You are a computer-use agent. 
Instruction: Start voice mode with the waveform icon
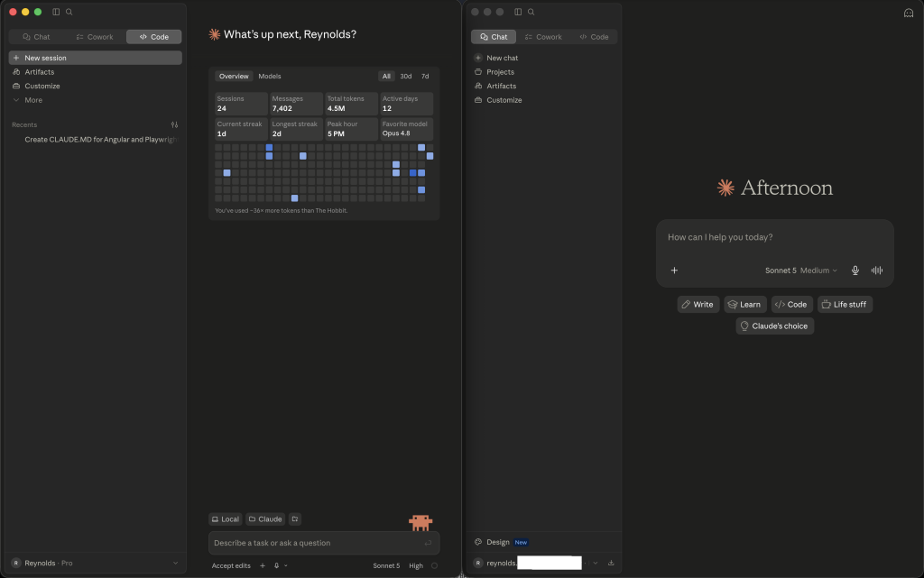tap(877, 271)
